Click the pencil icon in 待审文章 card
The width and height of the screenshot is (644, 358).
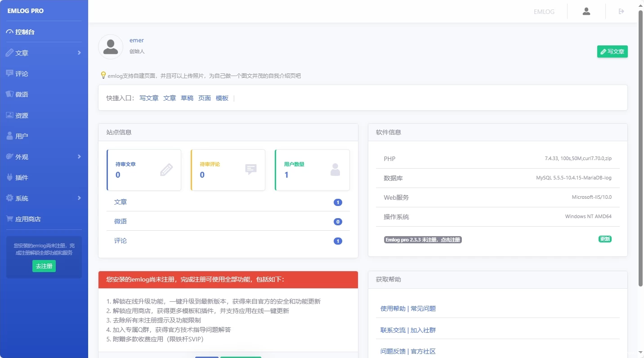pos(166,170)
